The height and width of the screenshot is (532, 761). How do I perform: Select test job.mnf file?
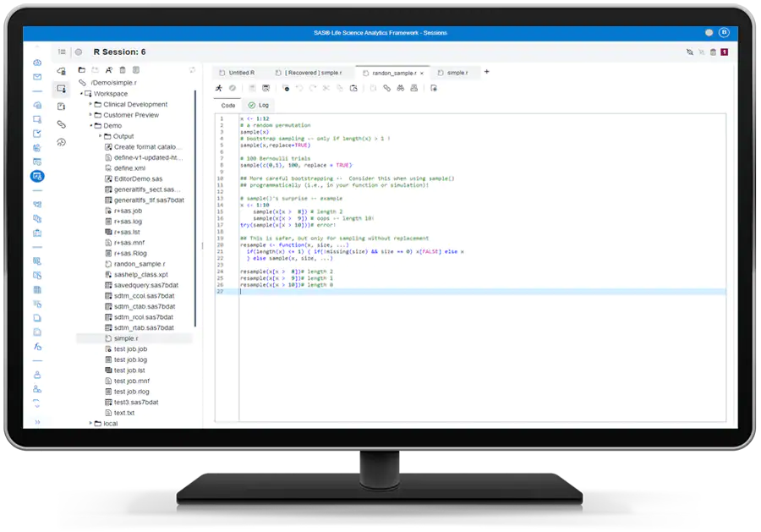[x=132, y=381]
